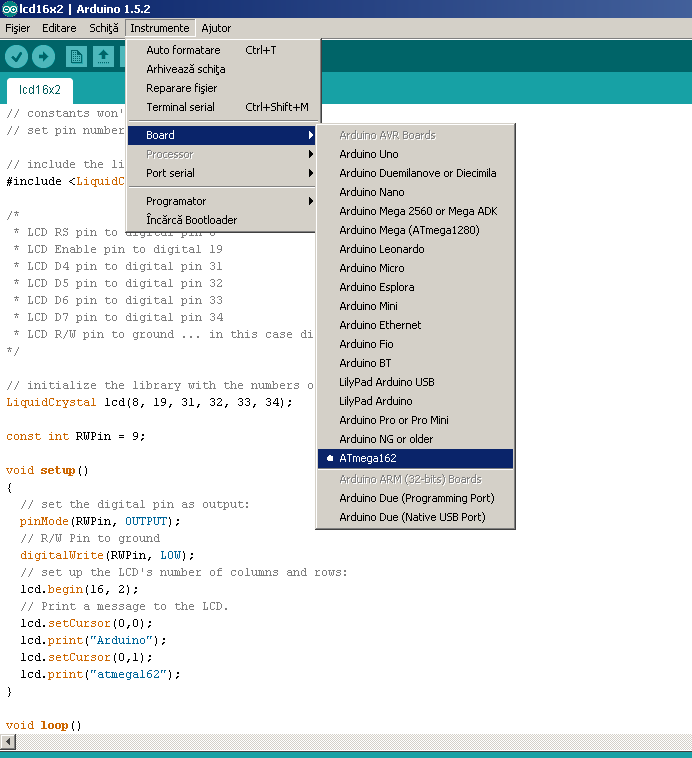Image resolution: width=692 pixels, height=758 pixels.
Task: Click the selected ATmega162 board entry
Action: tap(415, 458)
